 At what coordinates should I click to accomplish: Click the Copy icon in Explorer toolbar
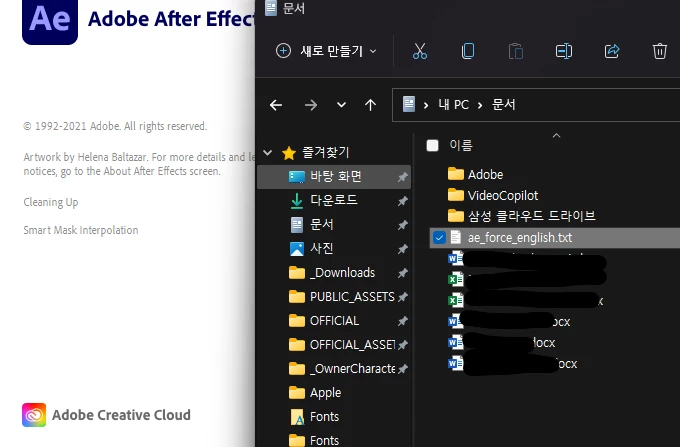[x=468, y=51]
